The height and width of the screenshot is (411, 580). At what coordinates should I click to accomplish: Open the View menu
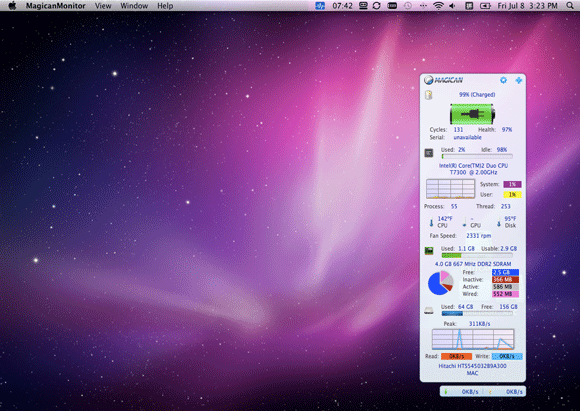click(103, 6)
